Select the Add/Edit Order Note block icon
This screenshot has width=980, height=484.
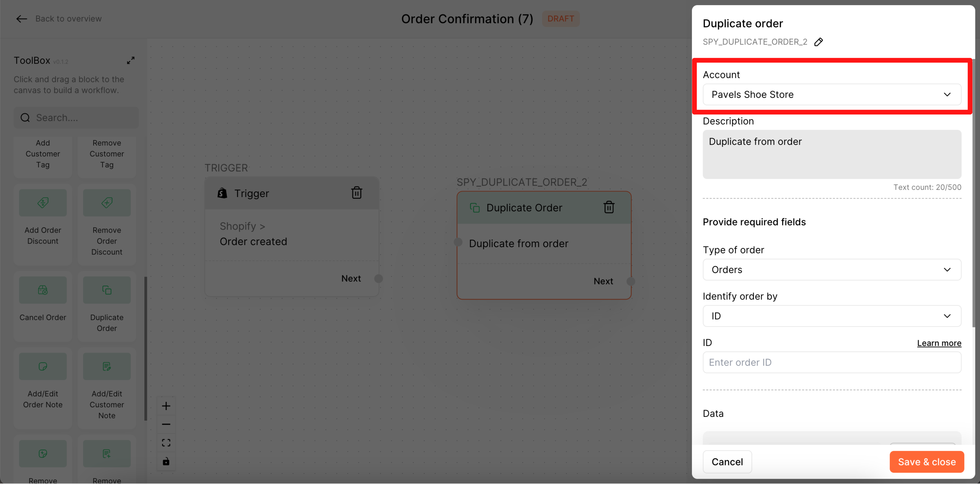(x=43, y=366)
